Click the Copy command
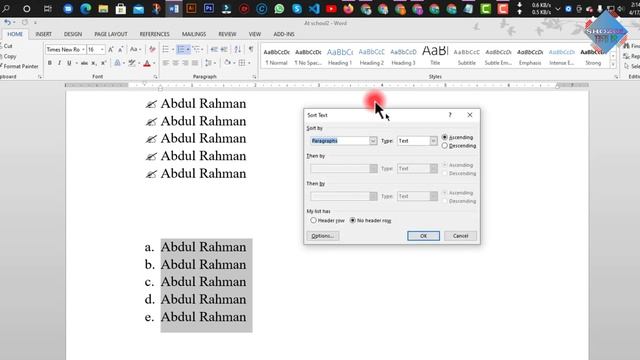The image size is (640, 360). (x=9, y=56)
